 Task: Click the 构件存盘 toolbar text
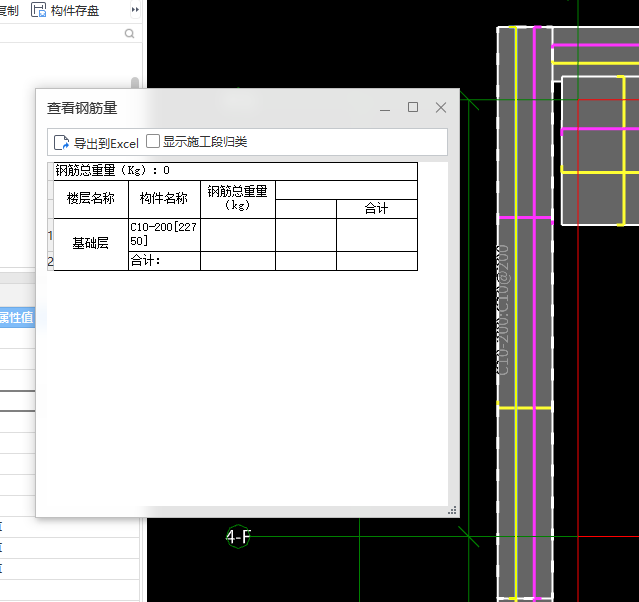[x=75, y=11]
